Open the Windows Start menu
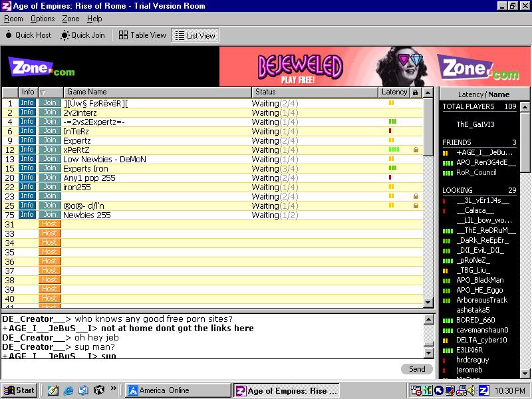 point(19,390)
